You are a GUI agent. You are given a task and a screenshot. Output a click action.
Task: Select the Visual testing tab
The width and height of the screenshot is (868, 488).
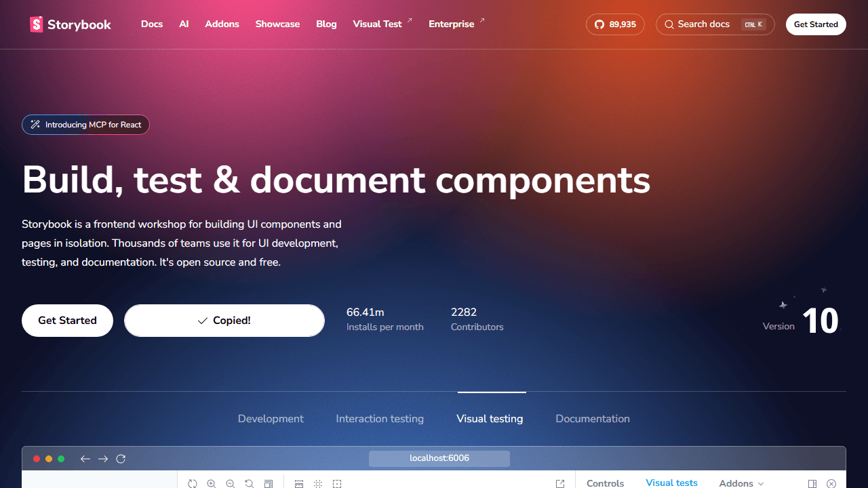(x=490, y=419)
